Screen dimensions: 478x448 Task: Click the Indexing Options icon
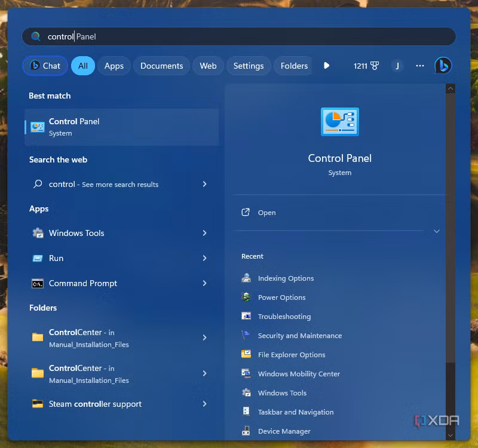point(247,278)
